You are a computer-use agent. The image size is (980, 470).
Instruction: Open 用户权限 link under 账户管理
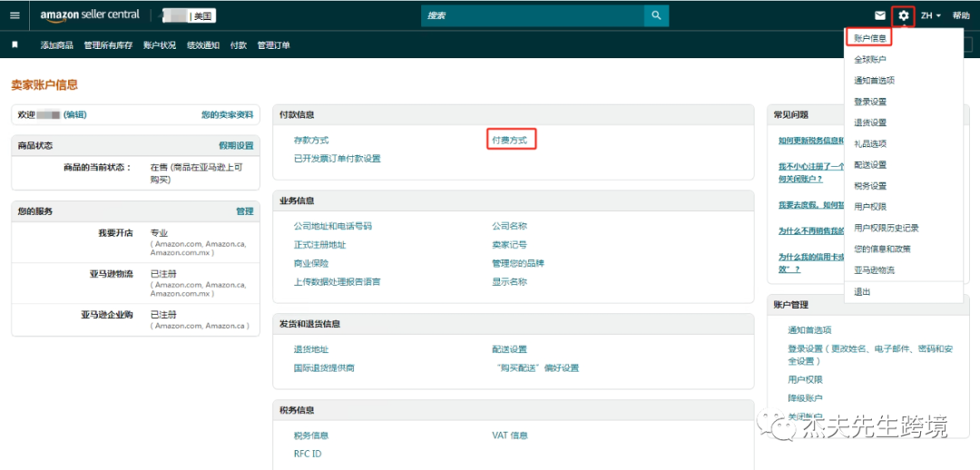(805, 379)
